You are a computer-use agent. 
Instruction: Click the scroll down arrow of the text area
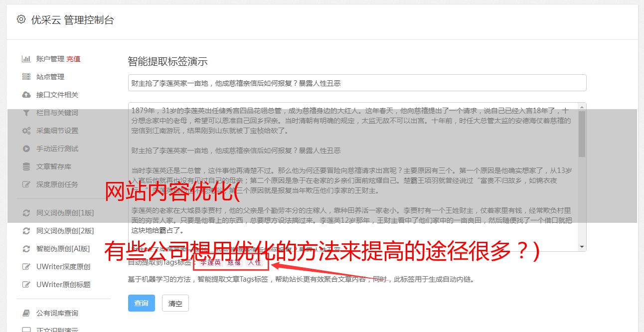click(x=582, y=247)
